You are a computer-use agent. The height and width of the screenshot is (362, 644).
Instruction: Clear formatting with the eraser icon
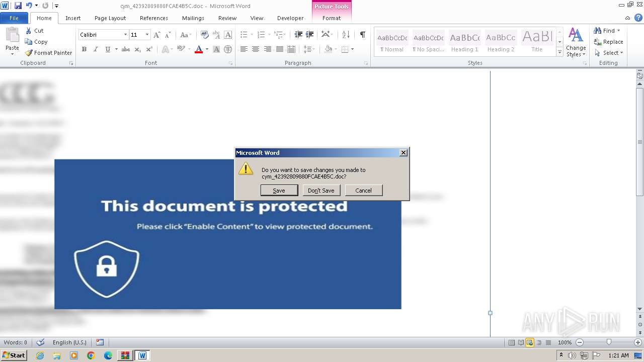tap(204, 35)
